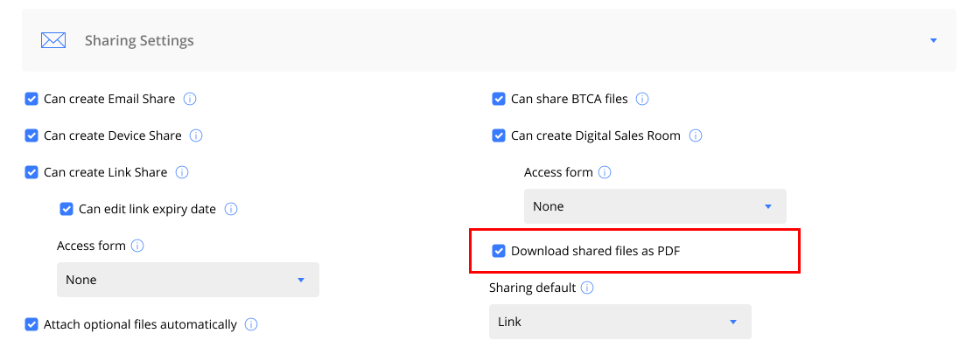
Task: Click the envelope icon beside Sharing Settings
Action: [x=53, y=40]
